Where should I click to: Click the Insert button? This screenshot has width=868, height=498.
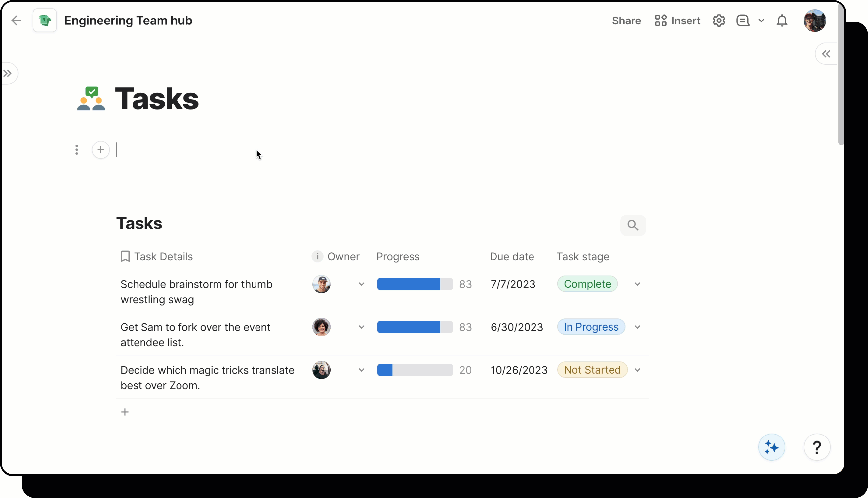[x=678, y=21]
